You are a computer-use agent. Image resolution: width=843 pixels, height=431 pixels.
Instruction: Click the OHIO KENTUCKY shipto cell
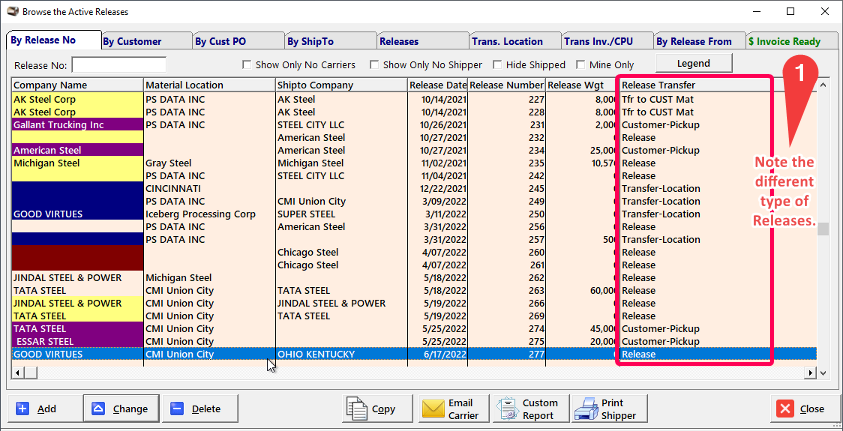tap(341, 354)
